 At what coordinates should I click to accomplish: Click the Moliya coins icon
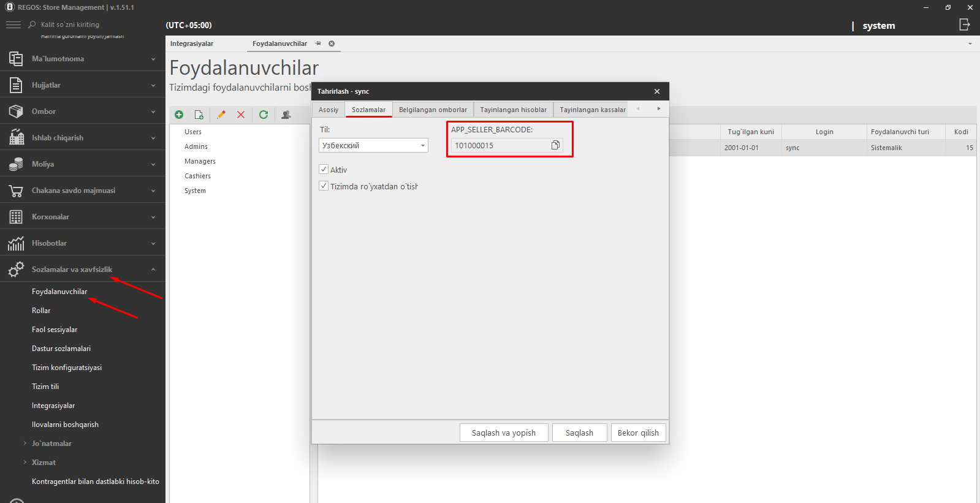pos(16,164)
